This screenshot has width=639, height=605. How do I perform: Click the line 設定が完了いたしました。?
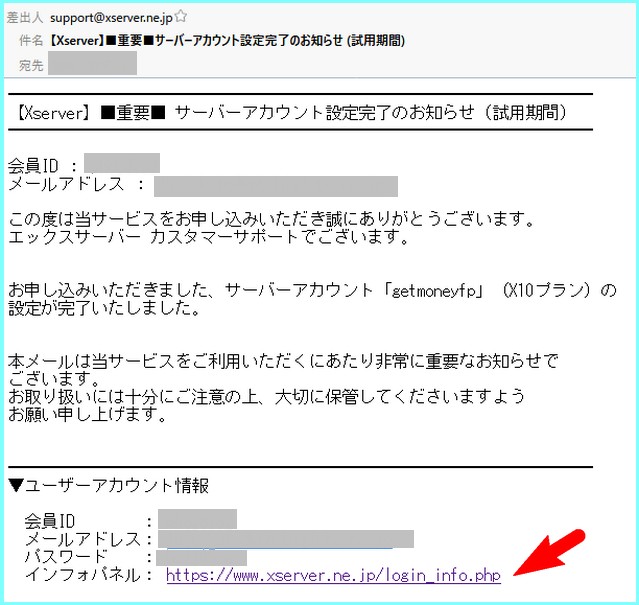104,308
